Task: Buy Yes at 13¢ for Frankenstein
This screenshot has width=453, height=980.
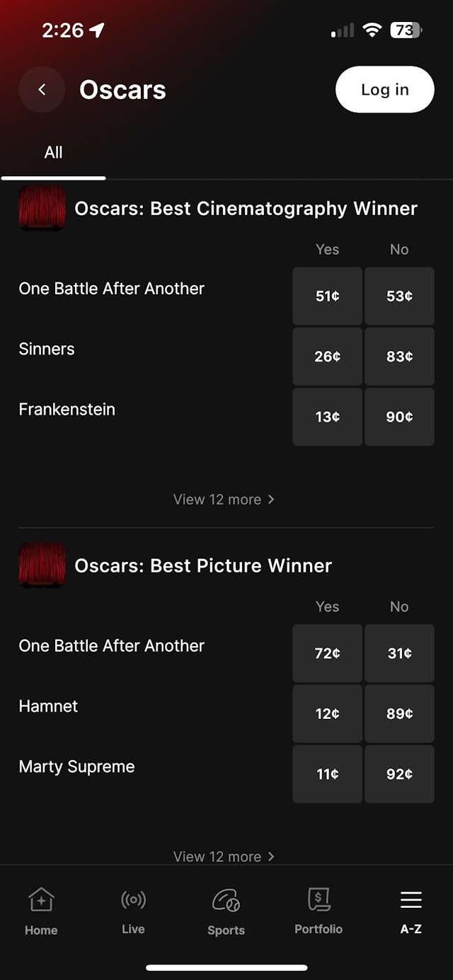Action: [327, 417]
